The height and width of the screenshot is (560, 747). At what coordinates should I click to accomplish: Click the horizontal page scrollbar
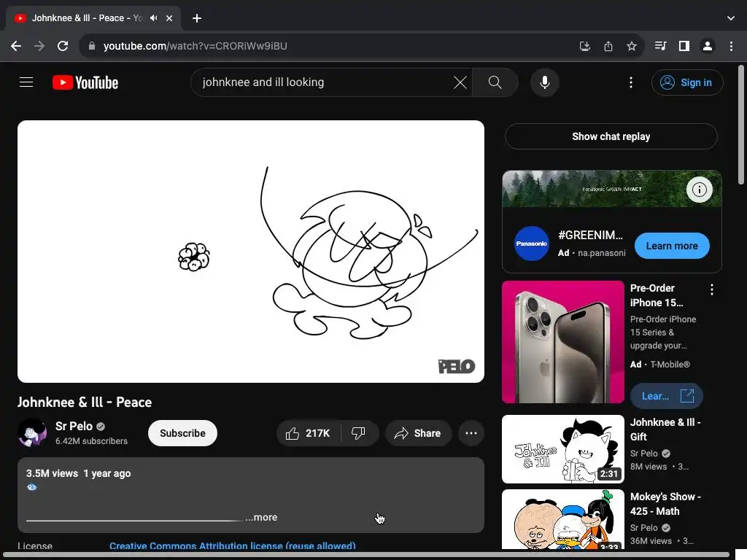pyautogui.click(x=367, y=555)
